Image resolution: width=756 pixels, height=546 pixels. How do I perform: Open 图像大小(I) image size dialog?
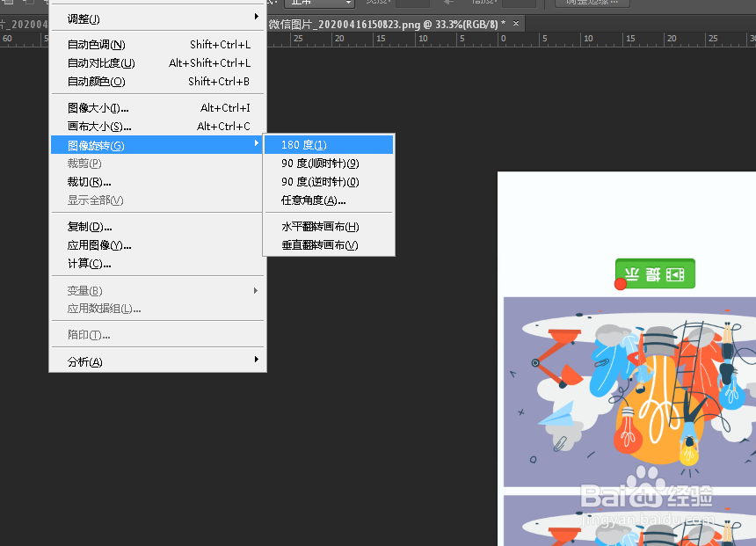coord(157,108)
